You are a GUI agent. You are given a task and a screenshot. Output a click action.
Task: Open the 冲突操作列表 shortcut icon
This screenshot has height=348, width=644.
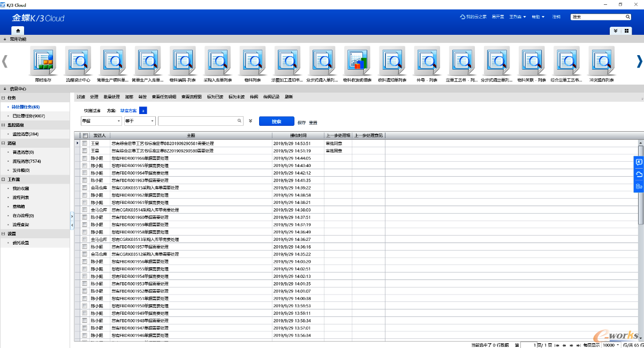602,60
